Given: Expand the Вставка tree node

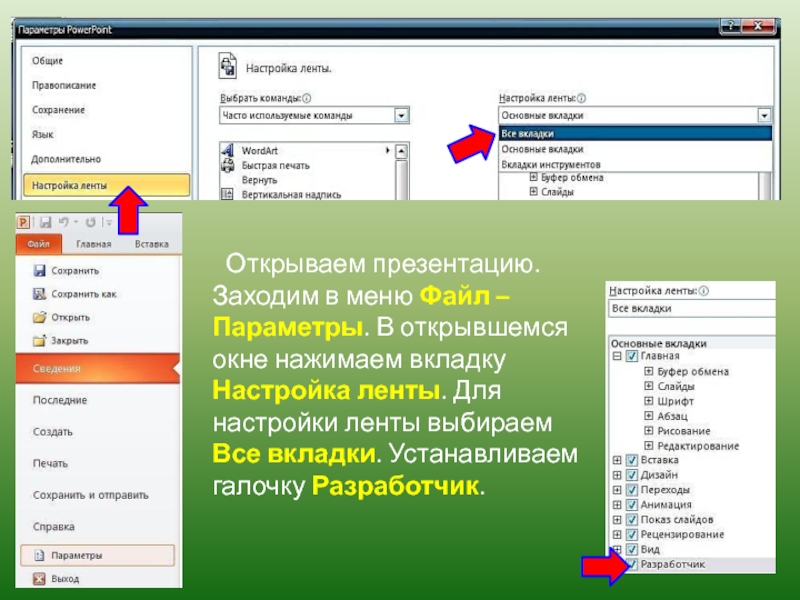Looking at the screenshot, I should pos(617,460).
